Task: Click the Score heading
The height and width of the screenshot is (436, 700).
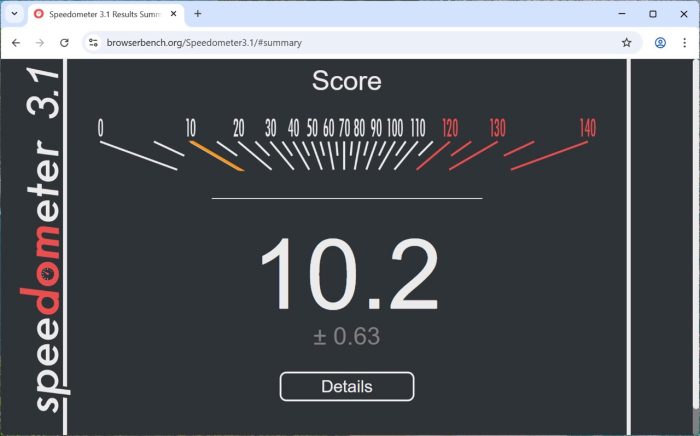Action: (347, 81)
